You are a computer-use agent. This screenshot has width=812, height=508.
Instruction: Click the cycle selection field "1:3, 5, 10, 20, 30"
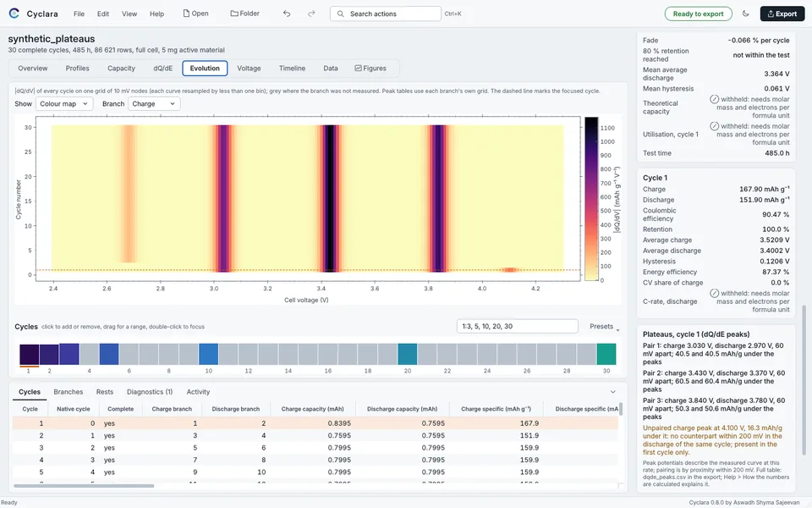pos(518,327)
